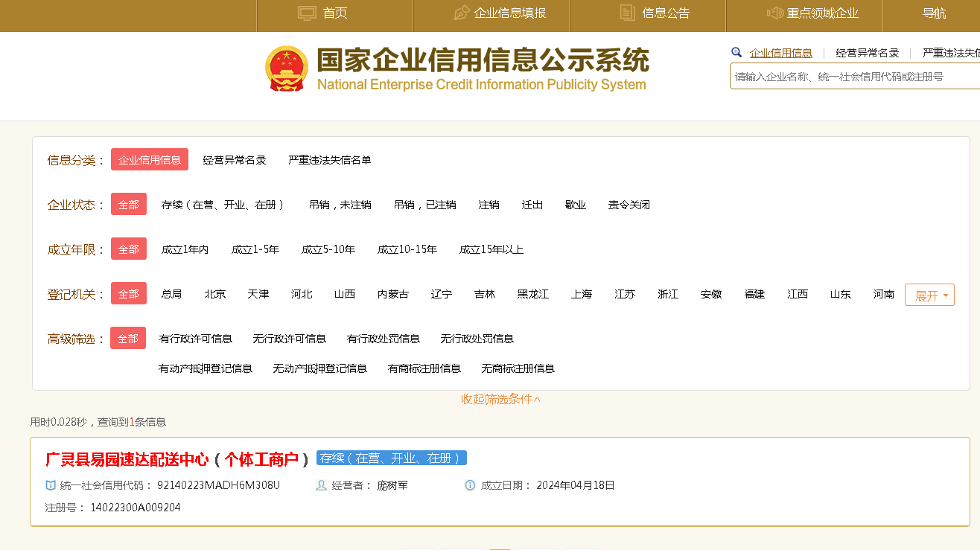The height and width of the screenshot is (550, 980).
Task: Open the 首页 navigation item
Action: pos(335,13)
